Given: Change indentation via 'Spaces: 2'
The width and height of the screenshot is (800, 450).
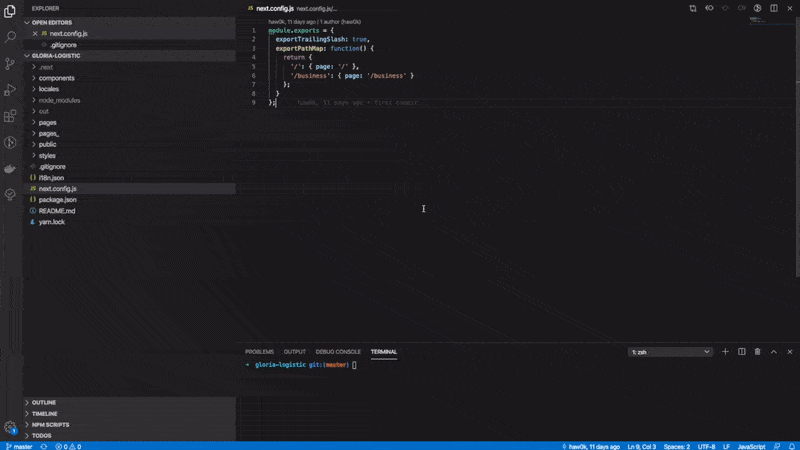Looking at the screenshot, I should [x=677, y=446].
